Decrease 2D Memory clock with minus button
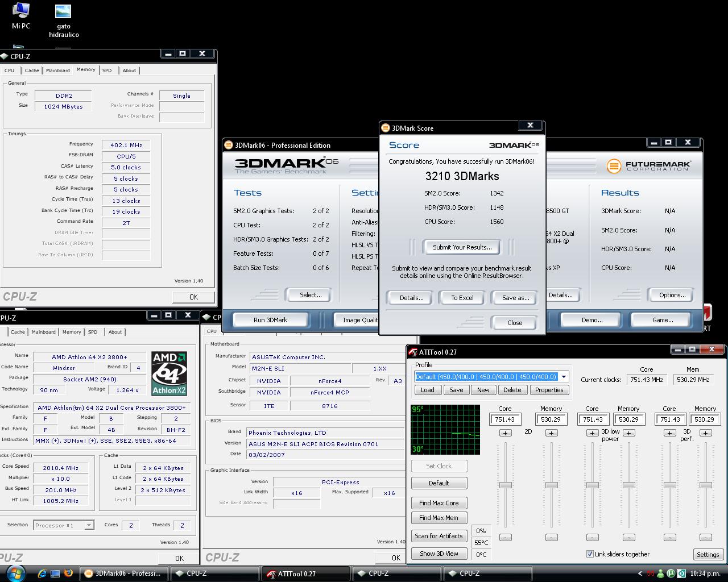Viewport: 728px width, 582px height. 551,537
